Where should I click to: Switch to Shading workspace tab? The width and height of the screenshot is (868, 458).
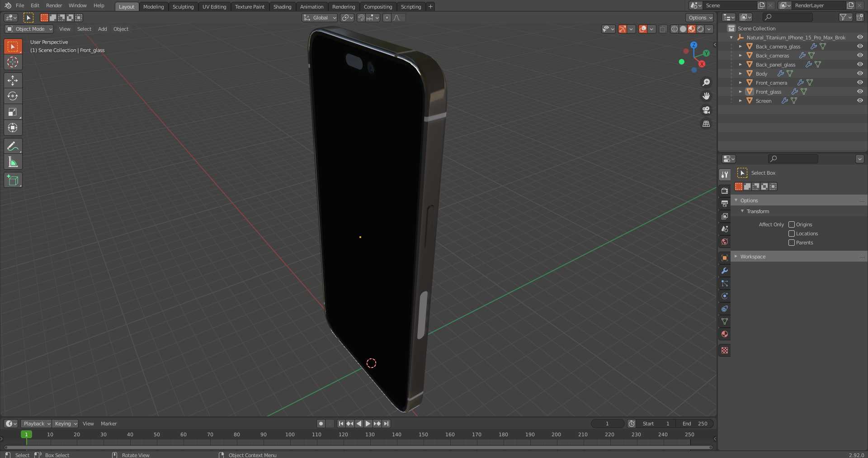coord(282,7)
